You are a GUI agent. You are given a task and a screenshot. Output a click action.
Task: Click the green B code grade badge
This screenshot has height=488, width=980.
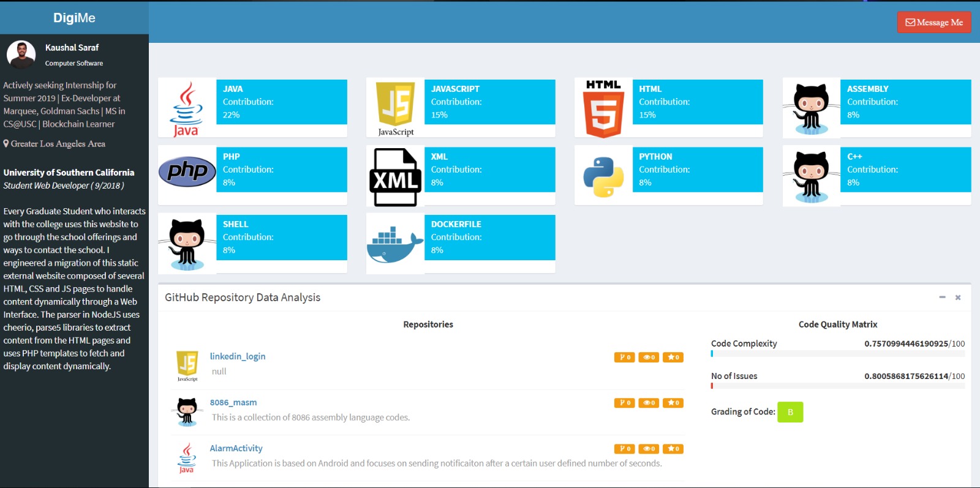[x=790, y=412]
